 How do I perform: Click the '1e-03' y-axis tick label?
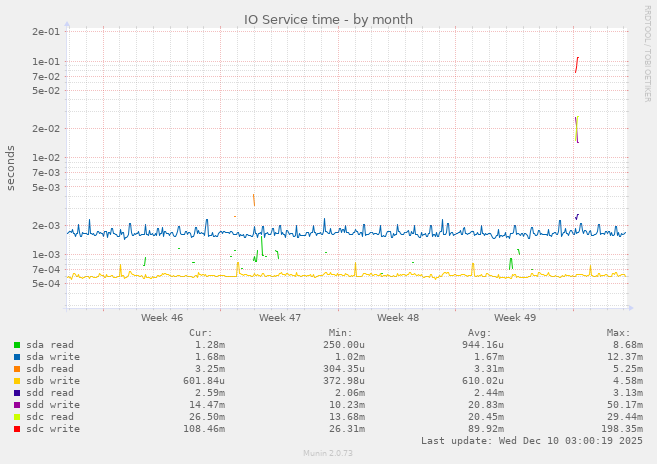coord(46,254)
